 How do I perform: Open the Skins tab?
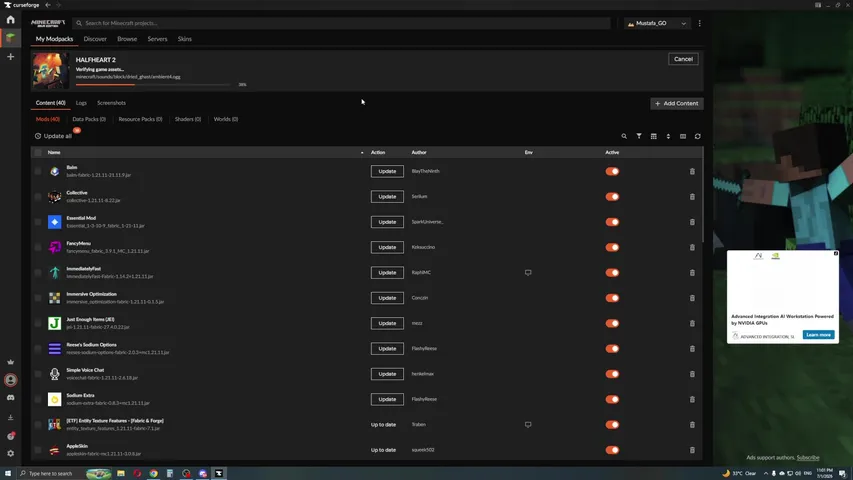click(x=184, y=39)
